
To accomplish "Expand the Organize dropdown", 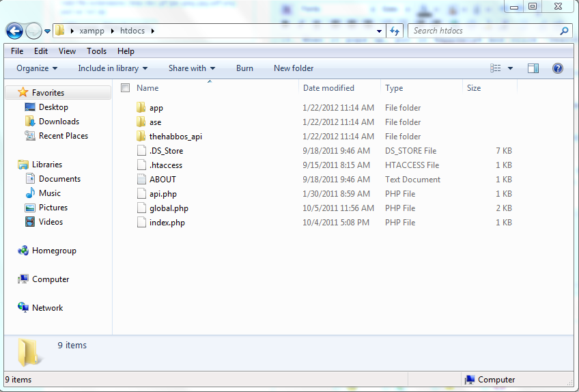I will coord(37,68).
